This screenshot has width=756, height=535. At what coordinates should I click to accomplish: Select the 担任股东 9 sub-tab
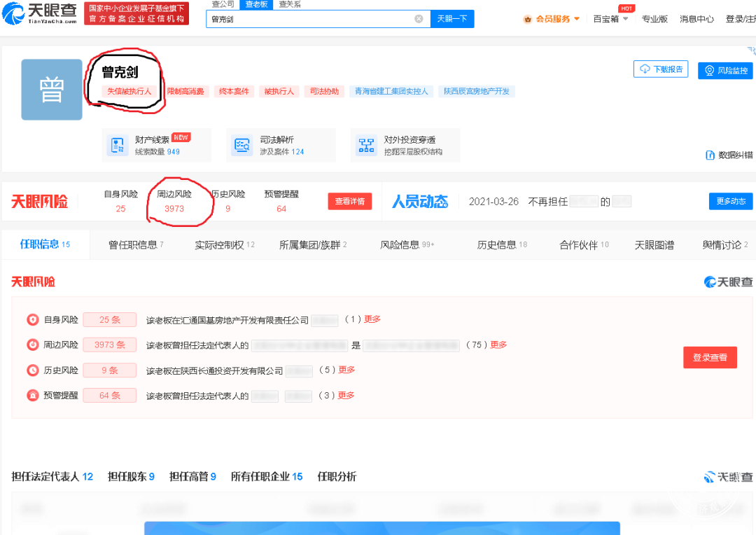coord(131,477)
